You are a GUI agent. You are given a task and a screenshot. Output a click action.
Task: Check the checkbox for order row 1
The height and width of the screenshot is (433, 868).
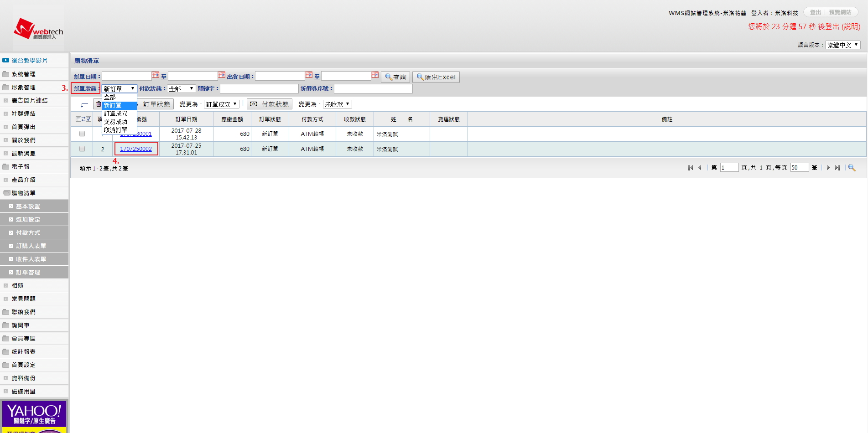[x=82, y=134]
